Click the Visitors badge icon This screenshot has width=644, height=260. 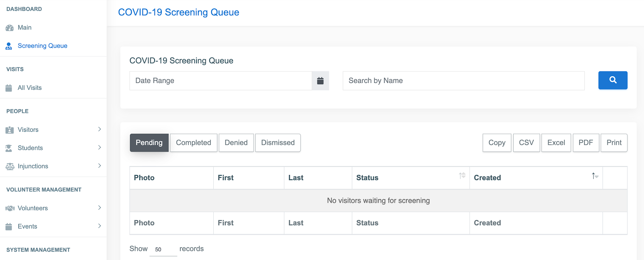click(x=9, y=130)
